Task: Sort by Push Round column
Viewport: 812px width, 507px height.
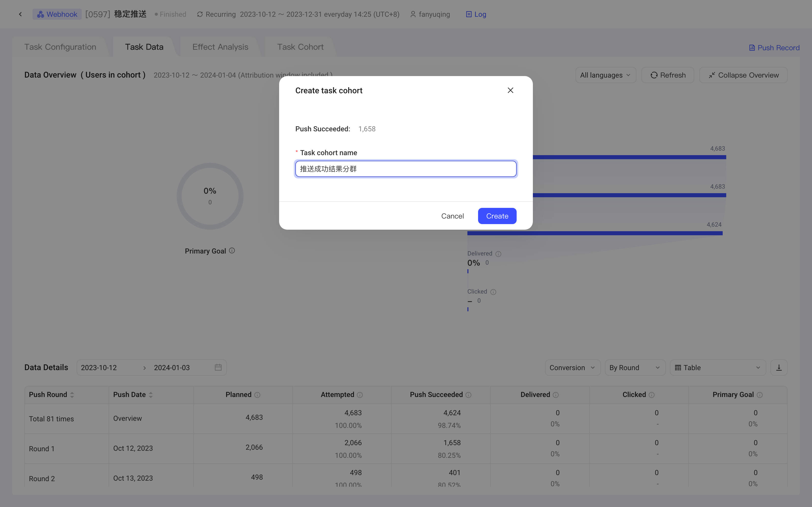Action: click(72, 395)
